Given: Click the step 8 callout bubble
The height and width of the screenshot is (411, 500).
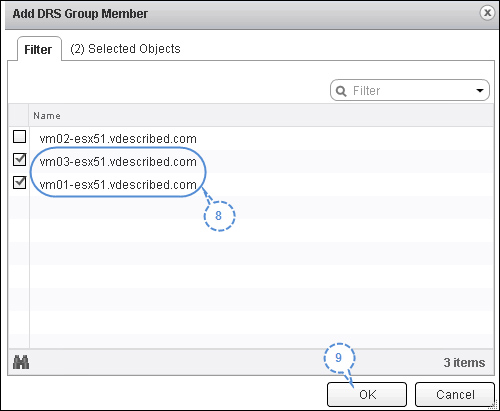Looking at the screenshot, I should pyautogui.click(x=219, y=216).
